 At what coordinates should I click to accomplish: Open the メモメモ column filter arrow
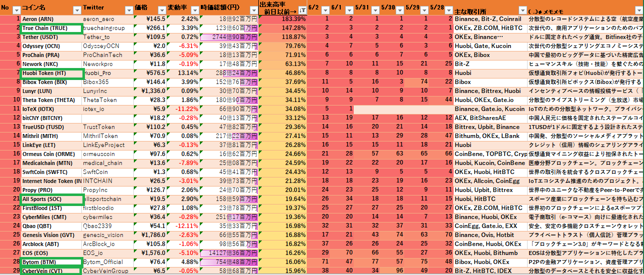point(639,10)
